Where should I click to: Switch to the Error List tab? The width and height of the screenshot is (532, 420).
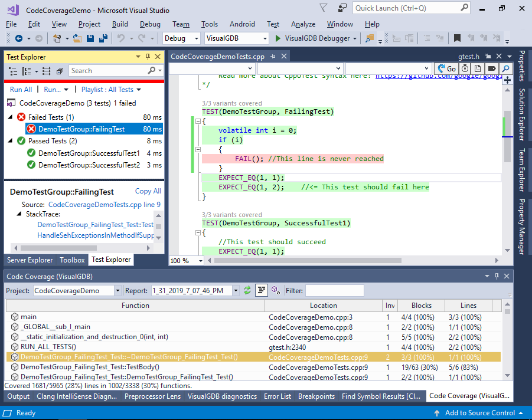click(277, 396)
